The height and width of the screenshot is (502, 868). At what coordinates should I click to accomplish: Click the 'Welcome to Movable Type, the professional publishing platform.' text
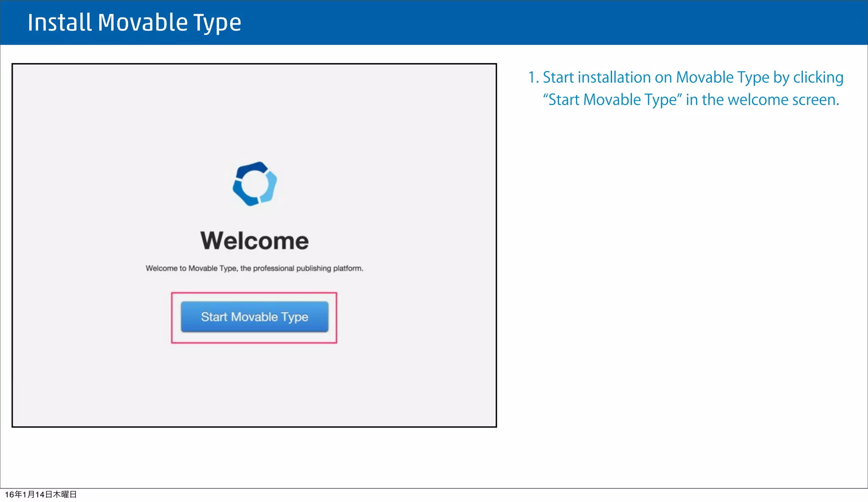pos(254,268)
